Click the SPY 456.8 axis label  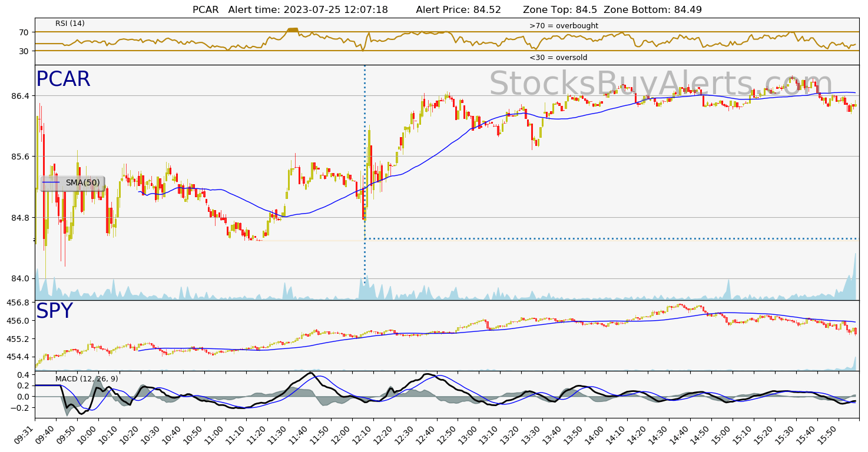[x=16, y=303]
